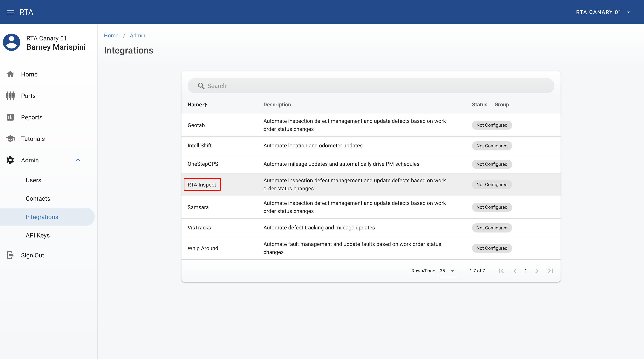The width and height of the screenshot is (644, 359).
Task: Open the RTA Inspect integration
Action: click(202, 185)
